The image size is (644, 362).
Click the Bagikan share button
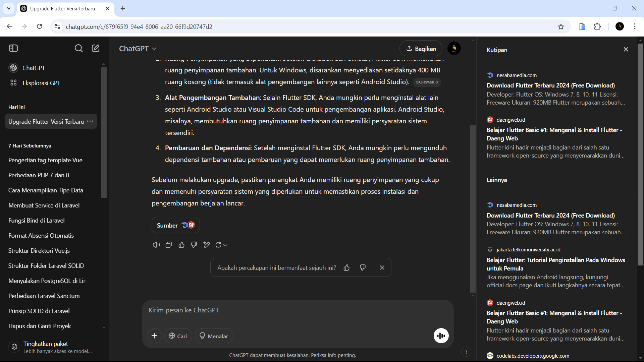[x=421, y=49]
